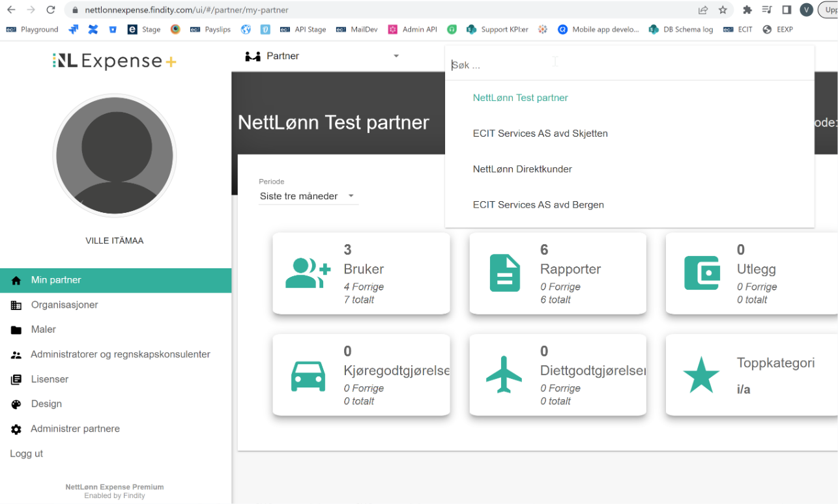Open the DB Schema log bookmark

681,29
